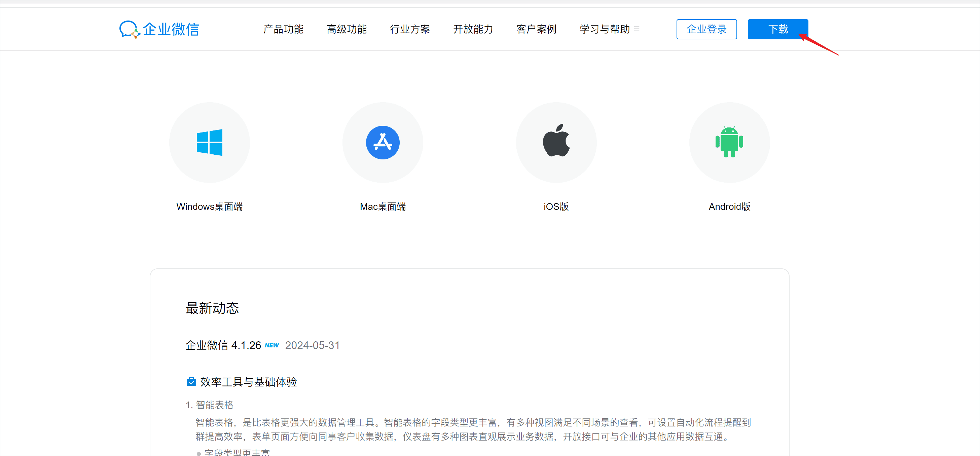Click the 效率工具与基础体验 section title
Viewport: 980px width, 456px height.
click(248, 382)
